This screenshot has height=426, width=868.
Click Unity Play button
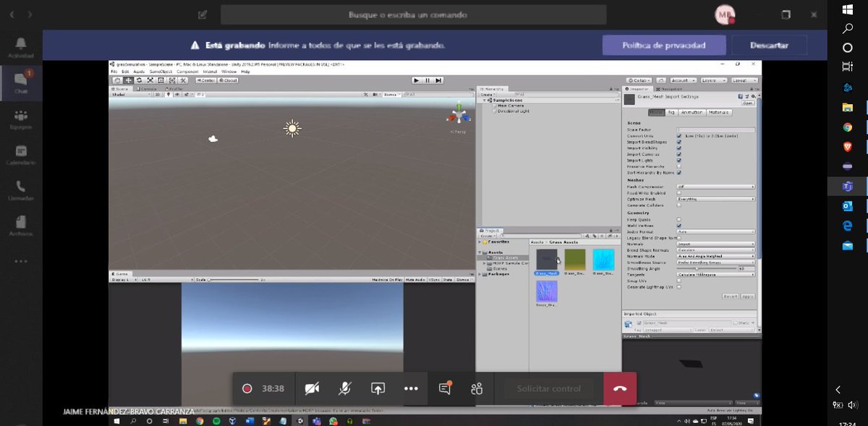click(x=417, y=80)
